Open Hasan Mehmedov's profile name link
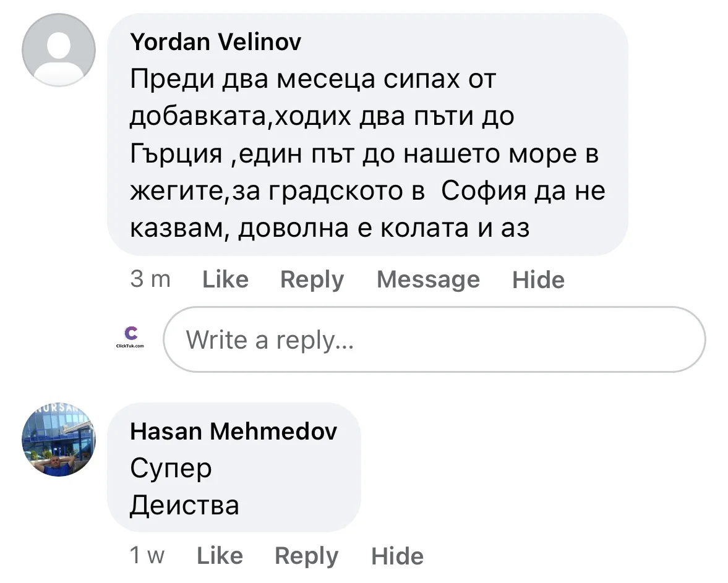Screen dimensions: 728x583 point(234,431)
